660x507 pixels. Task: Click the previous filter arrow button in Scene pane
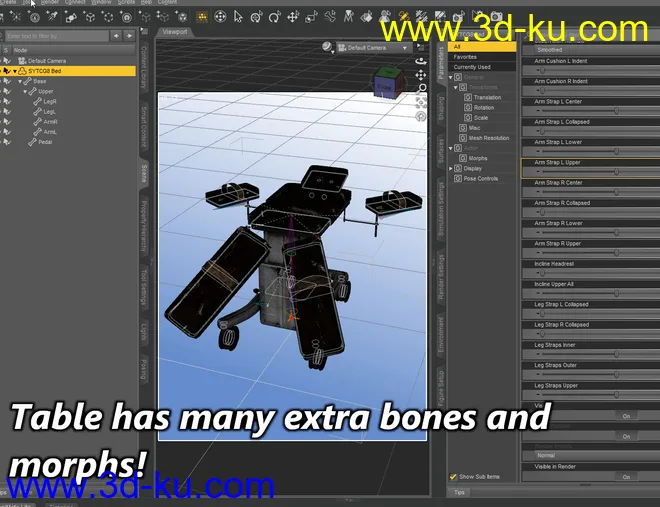click(115, 35)
